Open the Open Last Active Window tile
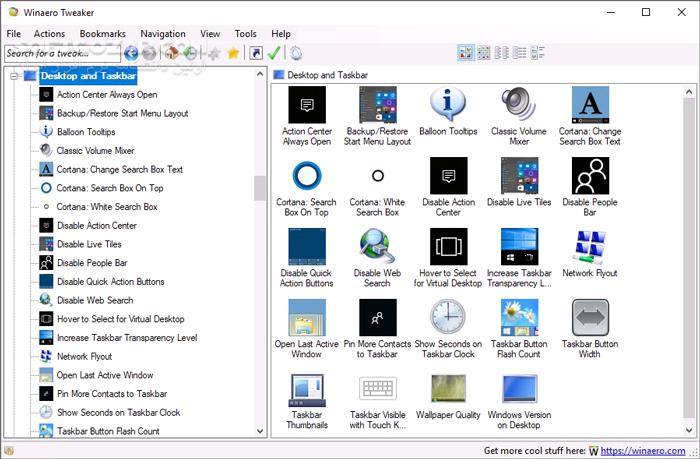700x459 pixels. pos(307,329)
